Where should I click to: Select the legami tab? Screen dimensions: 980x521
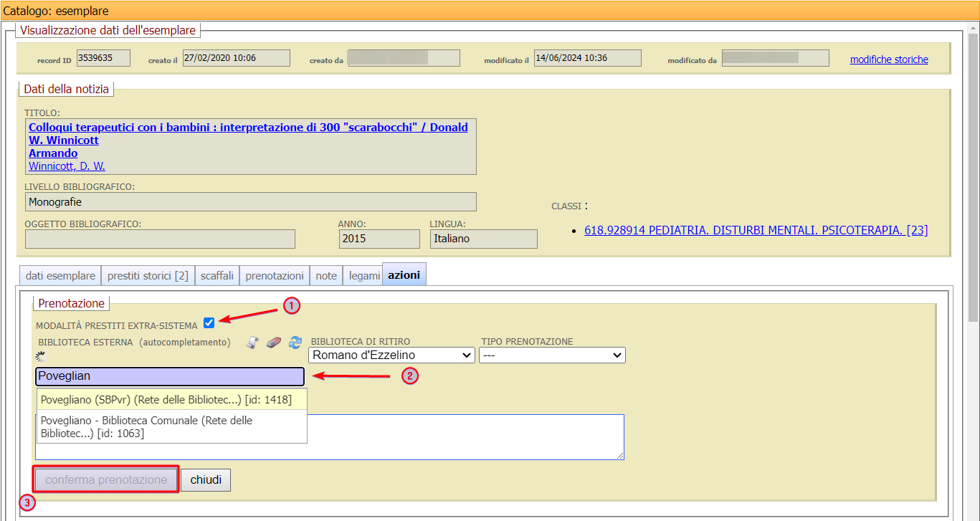pos(364,275)
